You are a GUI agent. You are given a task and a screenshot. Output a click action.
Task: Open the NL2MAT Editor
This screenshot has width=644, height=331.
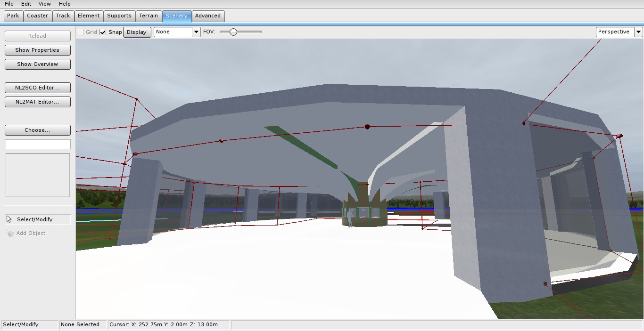point(37,102)
